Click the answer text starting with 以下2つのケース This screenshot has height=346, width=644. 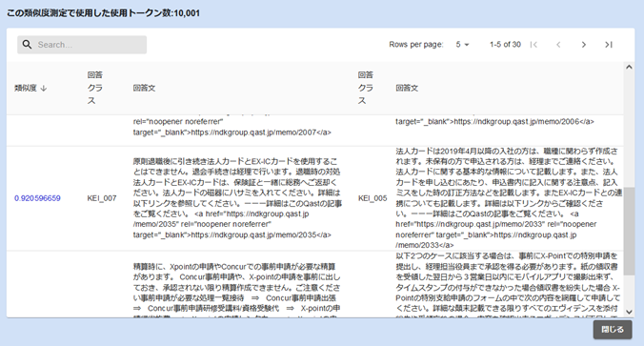pos(508,284)
